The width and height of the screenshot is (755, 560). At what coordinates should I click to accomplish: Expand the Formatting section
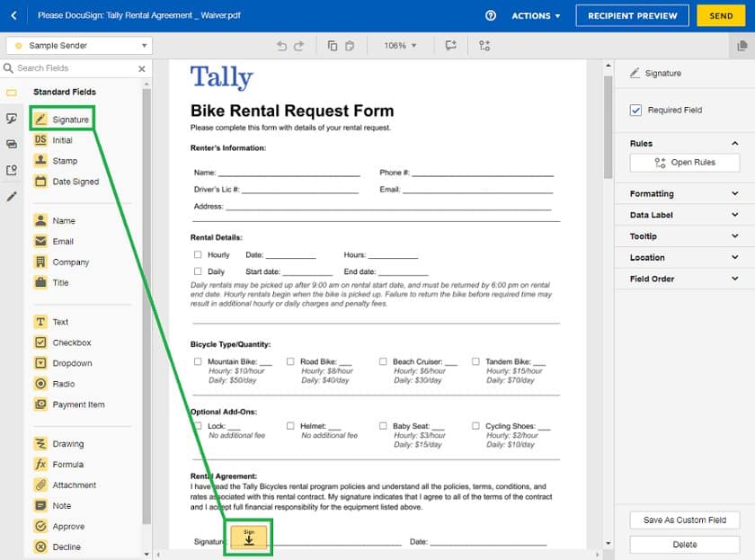coord(684,193)
